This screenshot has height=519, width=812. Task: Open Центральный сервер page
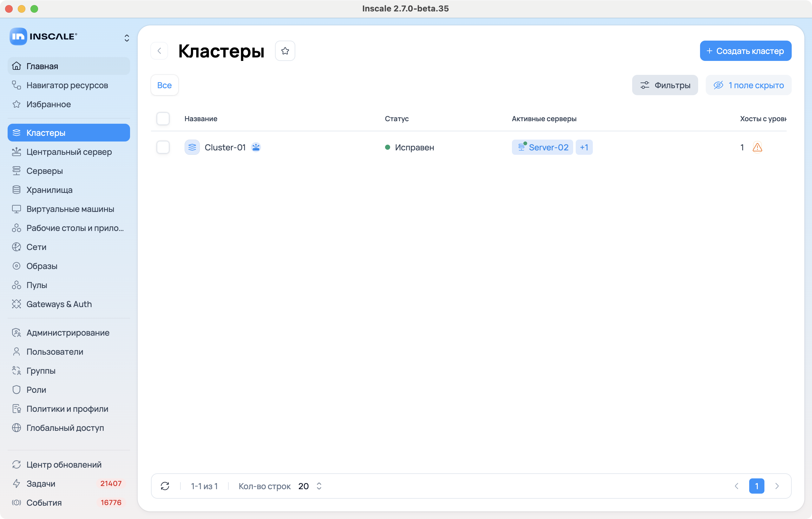click(69, 152)
